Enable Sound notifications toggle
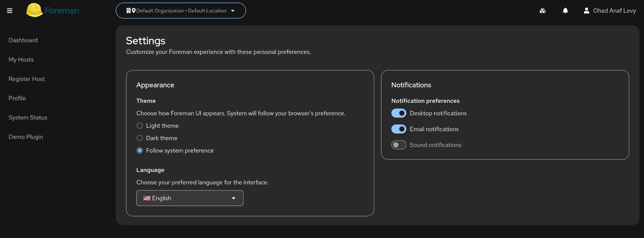644x238 pixels. (x=398, y=145)
